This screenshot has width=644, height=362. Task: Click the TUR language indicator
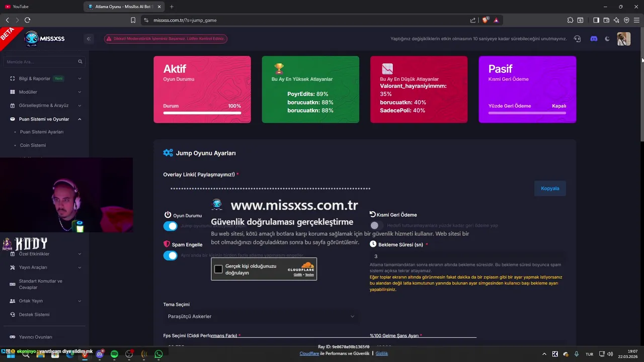589,354
